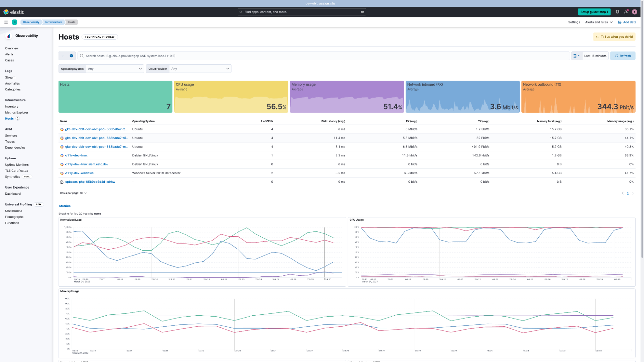Open the newsfeed notifications icon
This screenshot has width=644, height=362.
[x=626, y=12]
